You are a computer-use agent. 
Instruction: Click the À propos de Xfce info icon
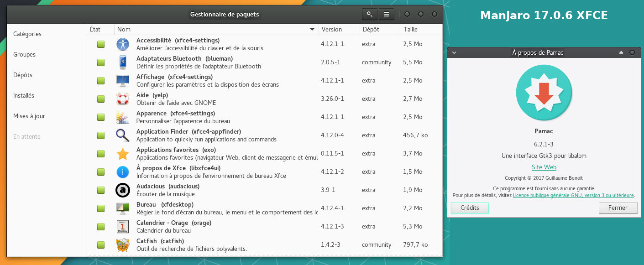tap(123, 172)
